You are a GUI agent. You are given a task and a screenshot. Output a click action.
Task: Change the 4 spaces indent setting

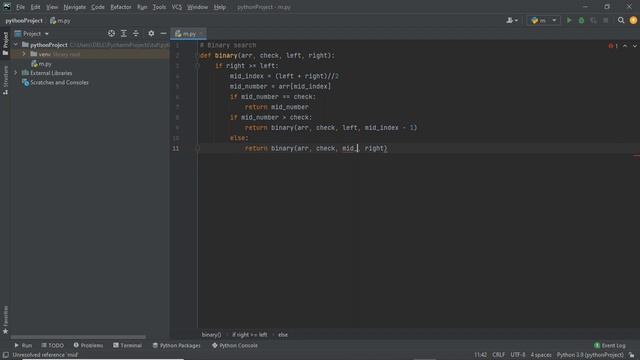tap(541, 355)
